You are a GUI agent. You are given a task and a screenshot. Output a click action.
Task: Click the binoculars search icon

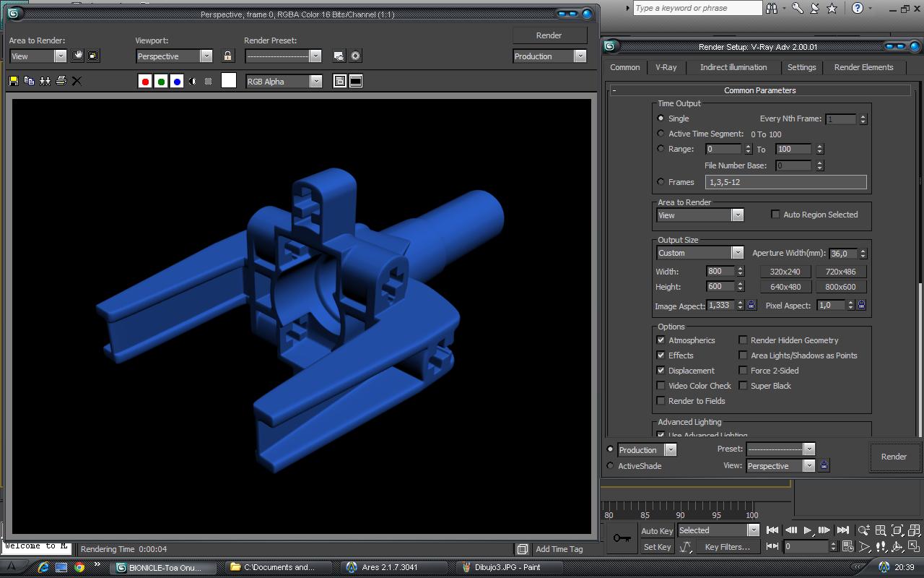(x=772, y=8)
